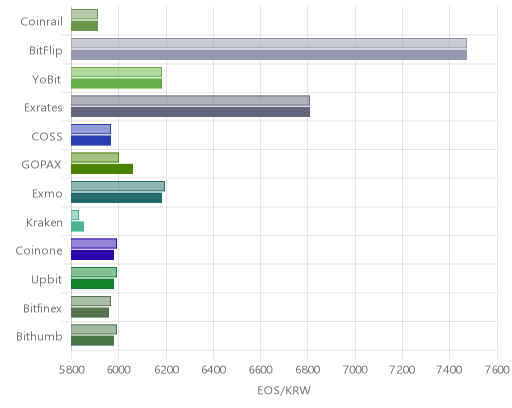Click the GOPAX label
The height and width of the screenshot is (408, 512).
[x=42, y=165]
